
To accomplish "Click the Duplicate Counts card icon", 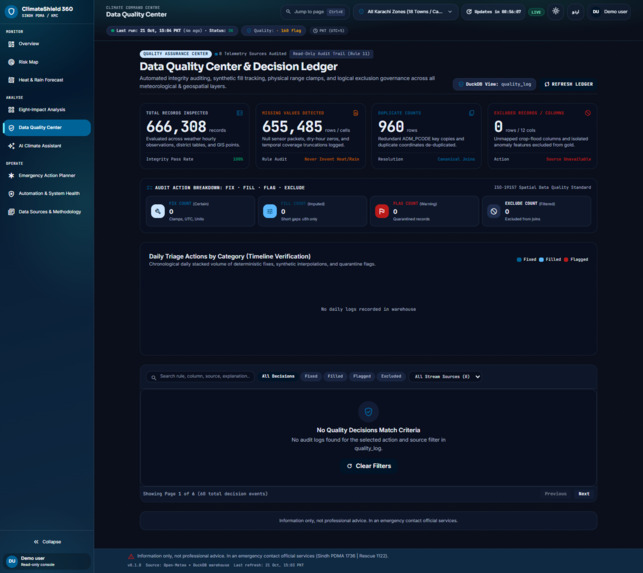I will coord(472,113).
